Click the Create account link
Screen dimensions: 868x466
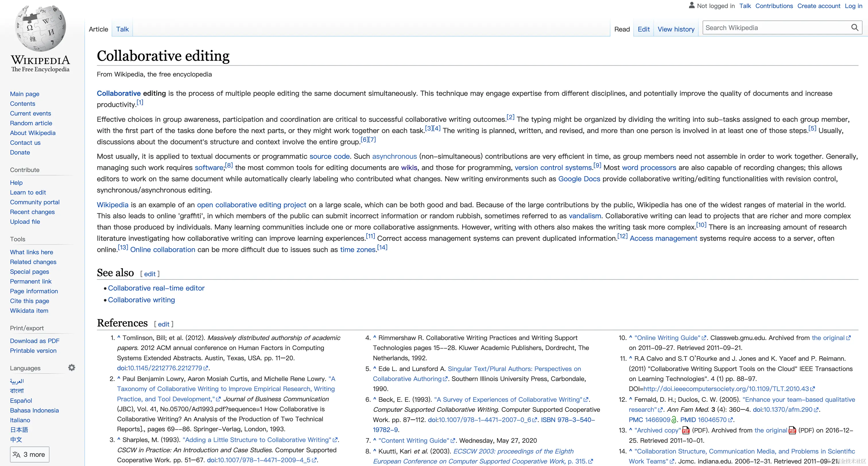pos(818,6)
